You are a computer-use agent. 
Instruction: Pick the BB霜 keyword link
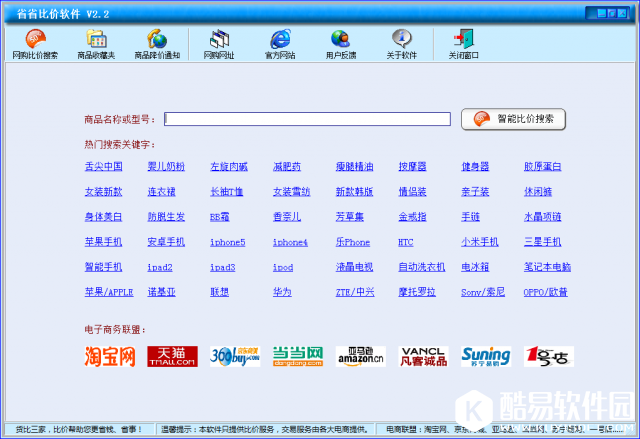[220, 217]
